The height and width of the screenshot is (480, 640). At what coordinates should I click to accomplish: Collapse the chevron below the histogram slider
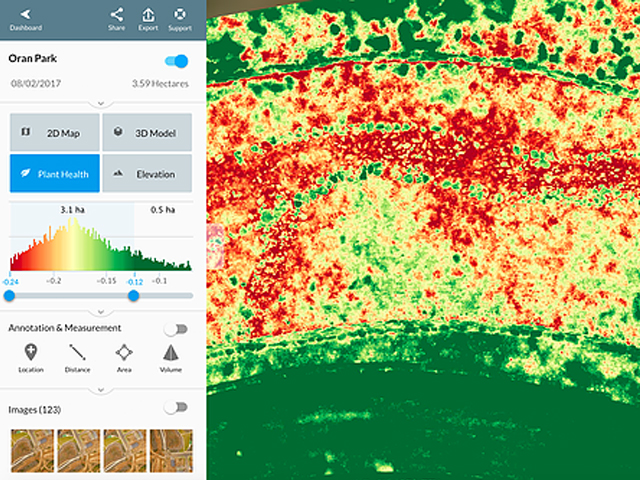[100, 311]
